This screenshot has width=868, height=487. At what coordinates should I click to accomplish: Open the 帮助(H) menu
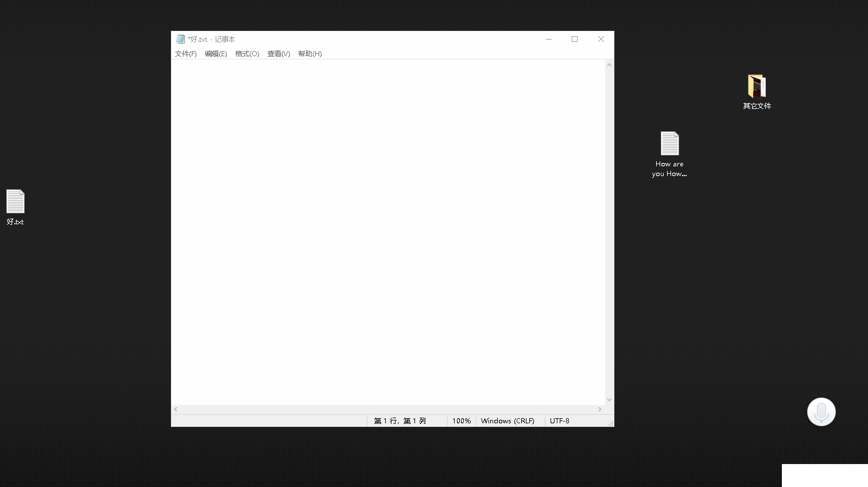[x=309, y=54]
